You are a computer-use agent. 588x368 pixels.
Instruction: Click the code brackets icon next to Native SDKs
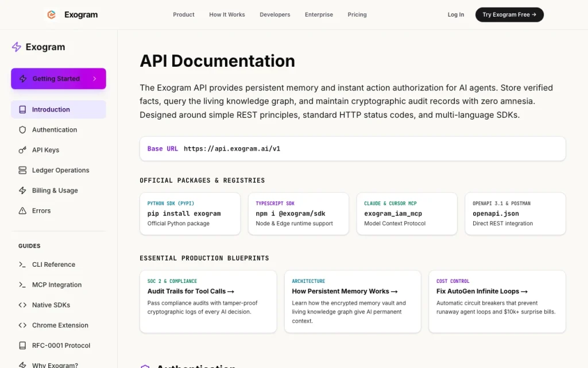(x=22, y=305)
